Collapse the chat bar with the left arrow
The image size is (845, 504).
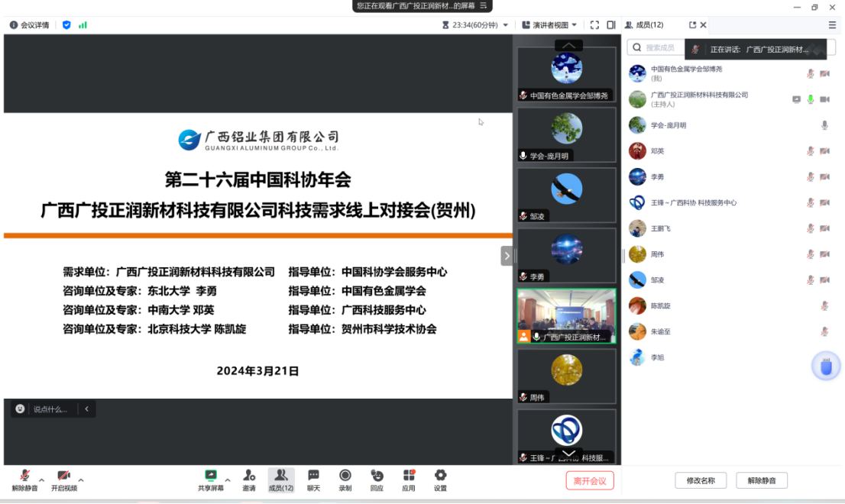tap(87, 409)
